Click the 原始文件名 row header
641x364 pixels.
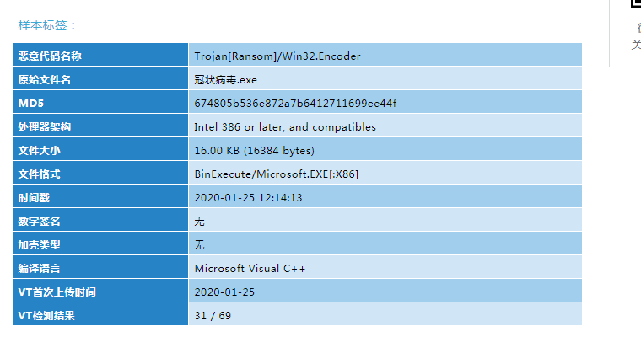(100, 78)
